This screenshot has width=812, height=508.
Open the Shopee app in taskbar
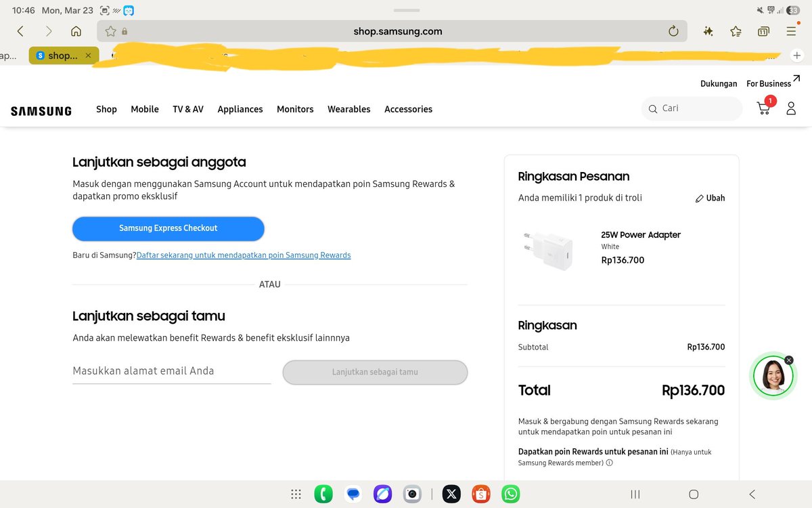click(481, 494)
